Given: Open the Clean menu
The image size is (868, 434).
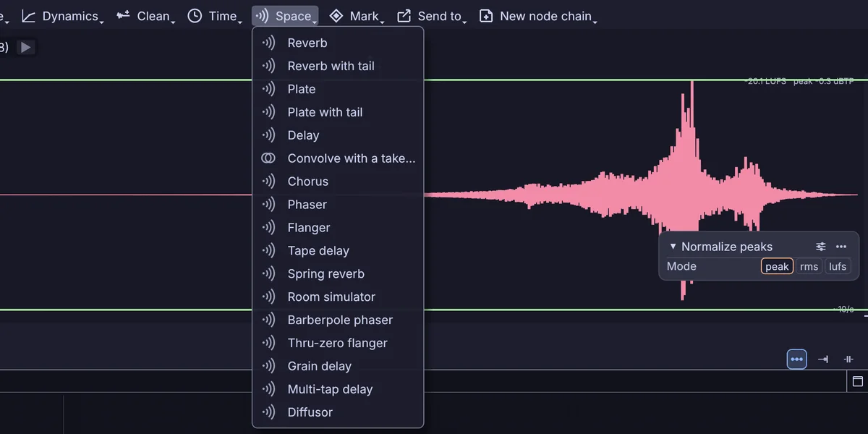Looking at the screenshot, I should (145, 16).
